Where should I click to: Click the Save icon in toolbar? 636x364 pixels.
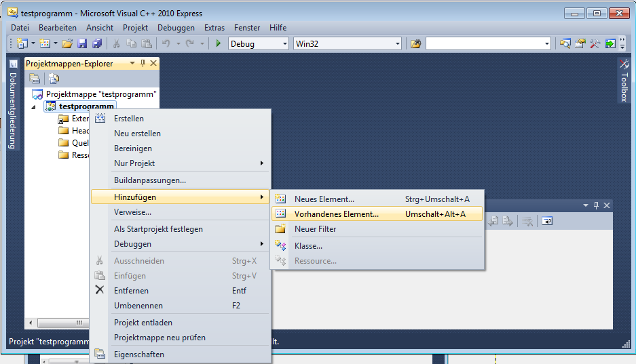point(82,44)
